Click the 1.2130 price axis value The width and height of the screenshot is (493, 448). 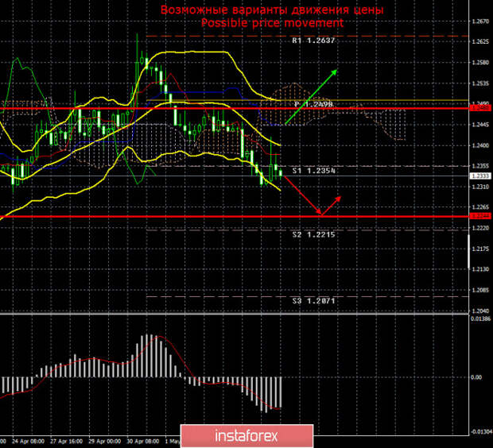pyautogui.click(x=481, y=269)
